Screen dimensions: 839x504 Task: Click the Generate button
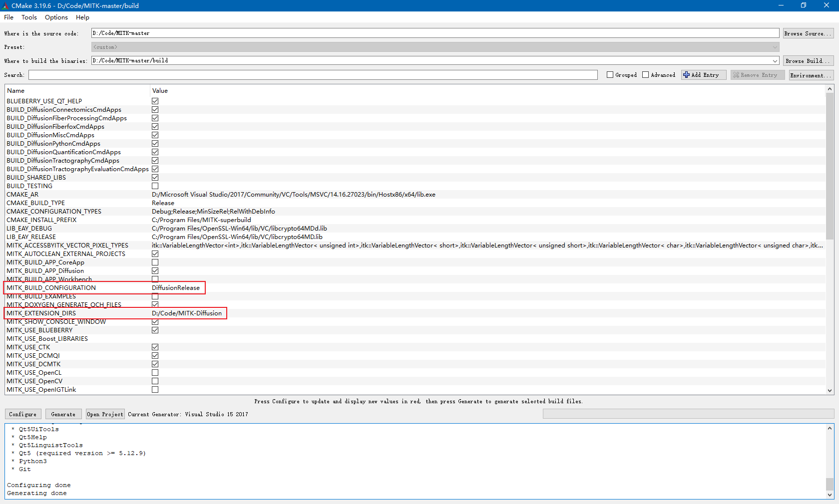click(x=63, y=414)
